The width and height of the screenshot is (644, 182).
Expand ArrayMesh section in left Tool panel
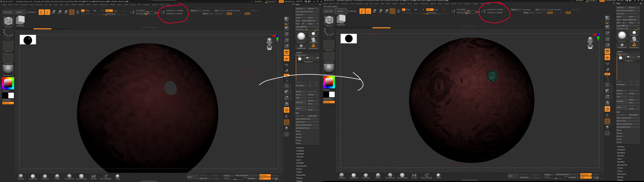300,151
